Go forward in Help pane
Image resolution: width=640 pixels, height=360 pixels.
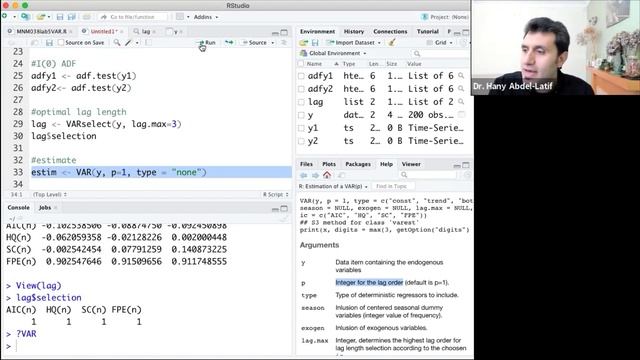(x=315, y=175)
